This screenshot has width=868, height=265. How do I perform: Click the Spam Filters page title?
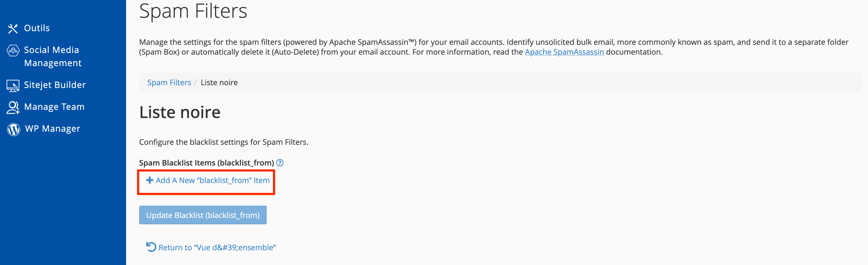pyautogui.click(x=193, y=11)
